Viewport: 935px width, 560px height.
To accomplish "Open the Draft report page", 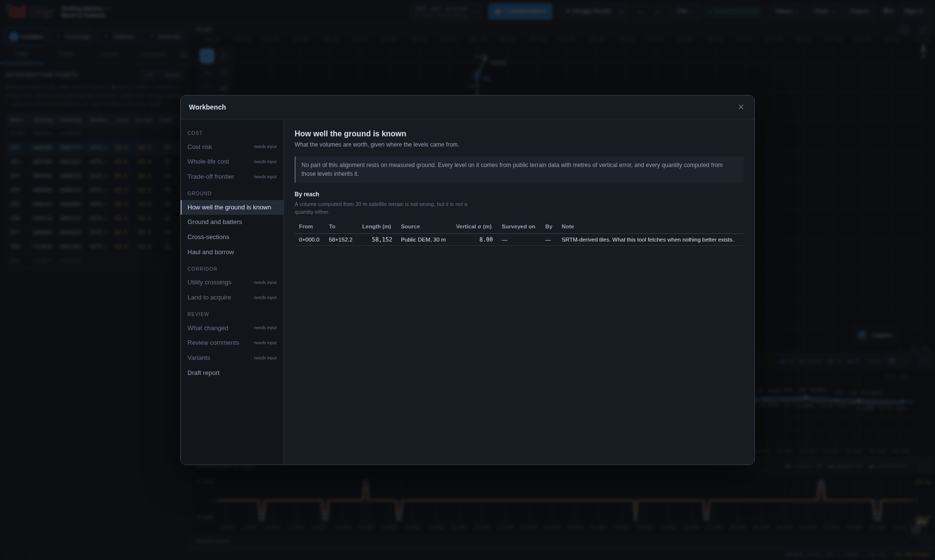I will 232,373.
